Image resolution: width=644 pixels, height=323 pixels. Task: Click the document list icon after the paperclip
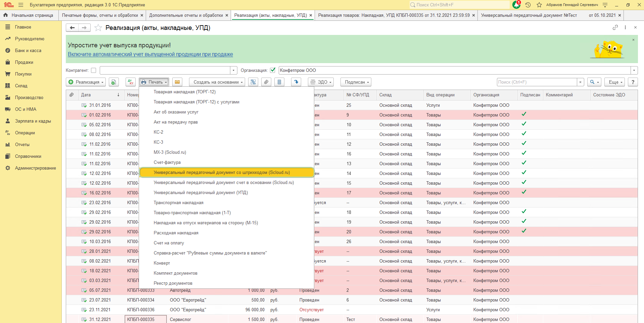tap(279, 82)
